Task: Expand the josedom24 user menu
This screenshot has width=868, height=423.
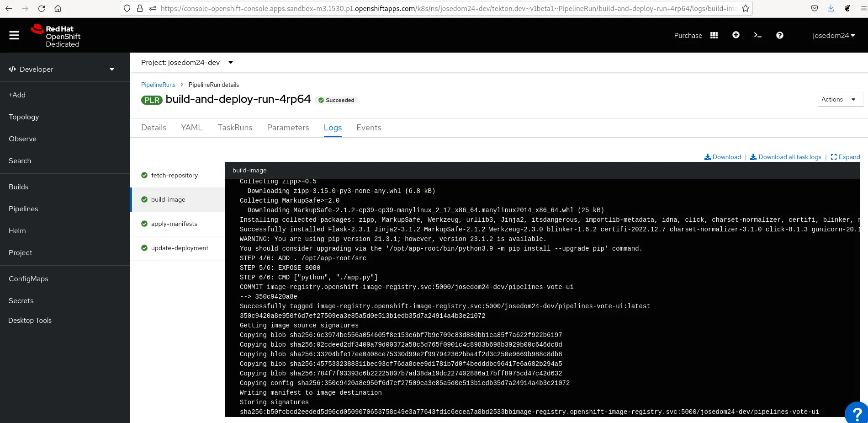Action: [x=833, y=35]
